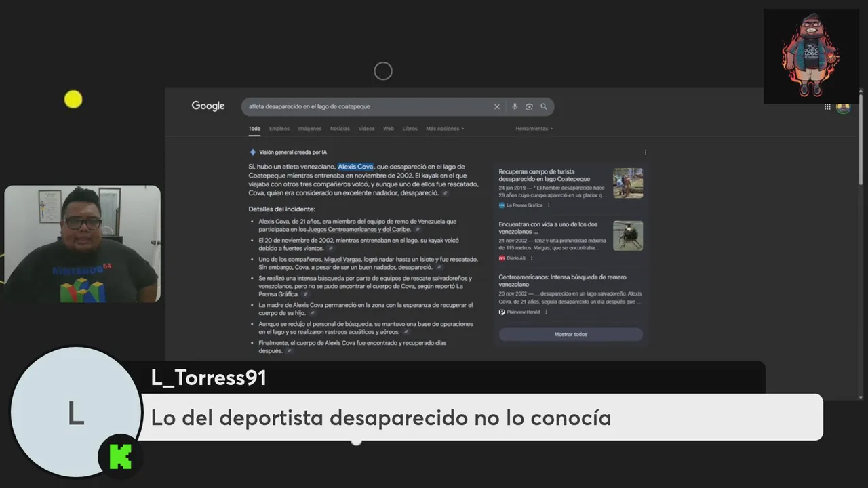The width and height of the screenshot is (868, 488).
Task: Click source link icon after 'Juegos Centroamericanos y del Caribe'
Action: click(x=418, y=230)
